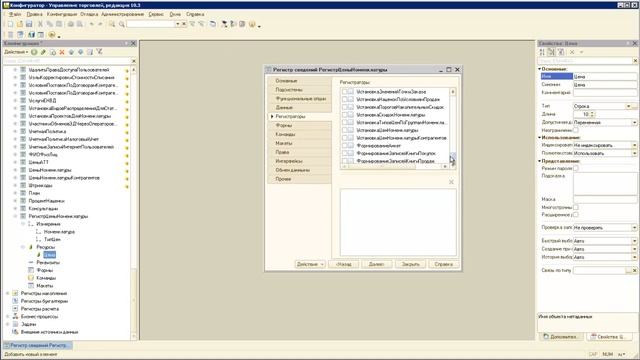Open the Отладка menu
The image size is (640, 360).
tap(89, 14)
